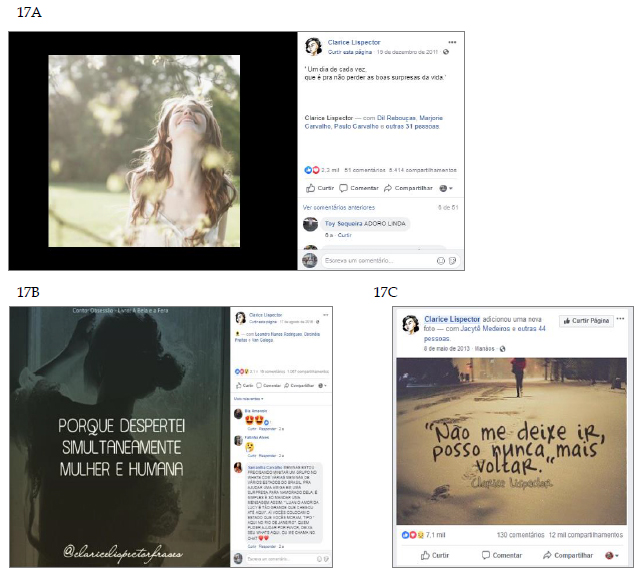643x578 pixels.
Task: Click Dil Rebouças tagged name in 17A
Action: pos(396,118)
